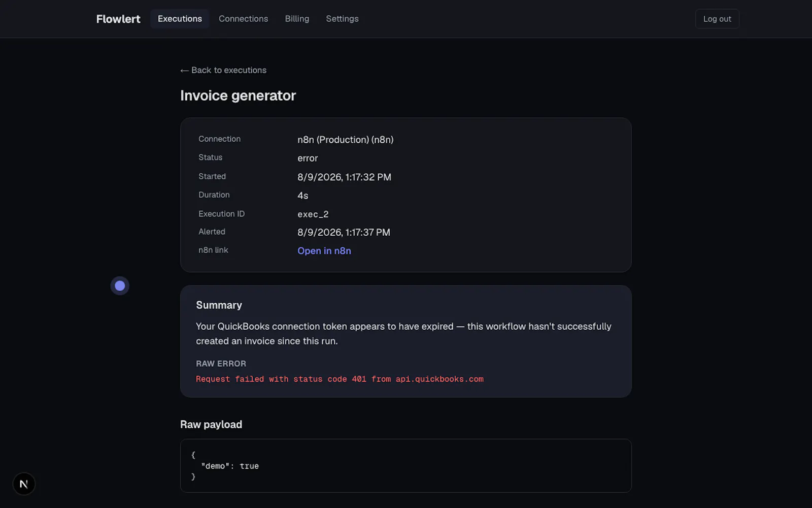This screenshot has height=508, width=812.
Task: Click the duration value 4s
Action: click(x=303, y=196)
